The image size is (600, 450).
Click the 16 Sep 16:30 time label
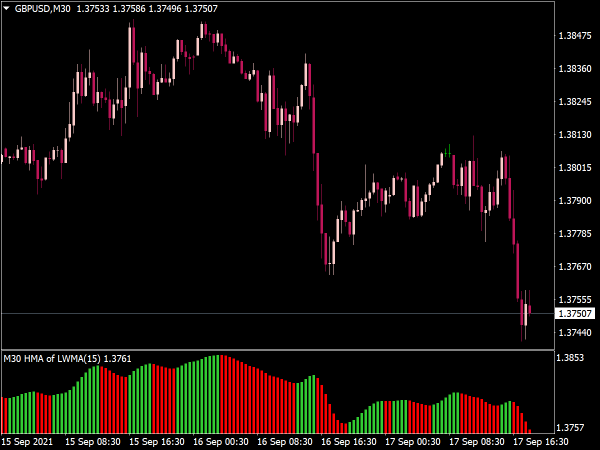349,442
